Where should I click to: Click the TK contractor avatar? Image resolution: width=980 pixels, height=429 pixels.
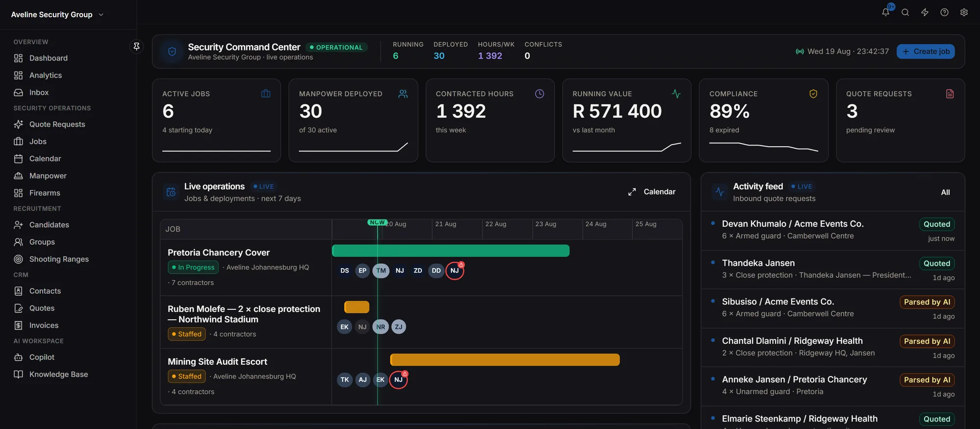(345, 379)
